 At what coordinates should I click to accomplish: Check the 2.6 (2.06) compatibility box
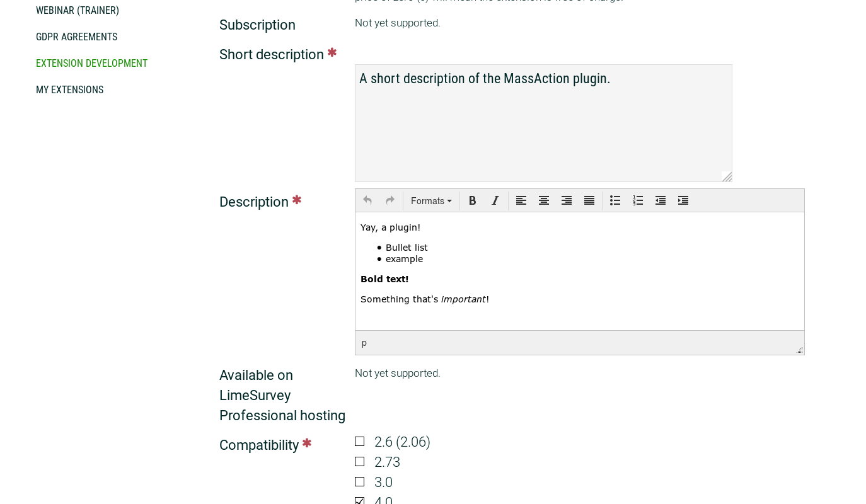click(360, 442)
